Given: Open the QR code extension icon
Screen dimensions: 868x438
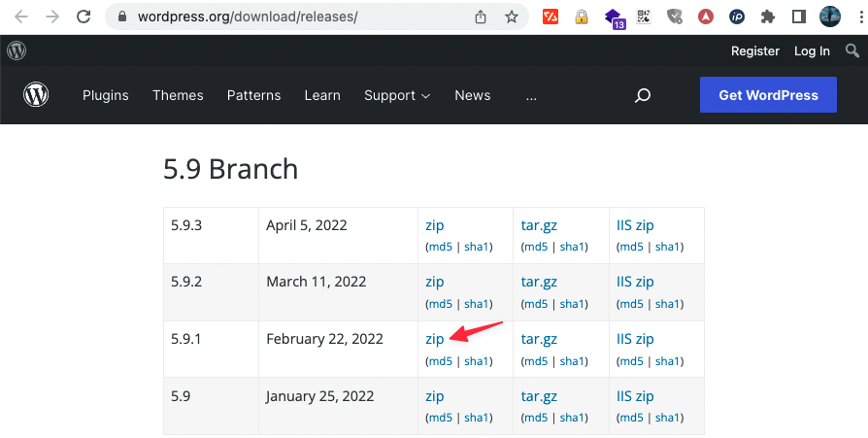Looking at the screenshot, I should click(x=644, y=17).
